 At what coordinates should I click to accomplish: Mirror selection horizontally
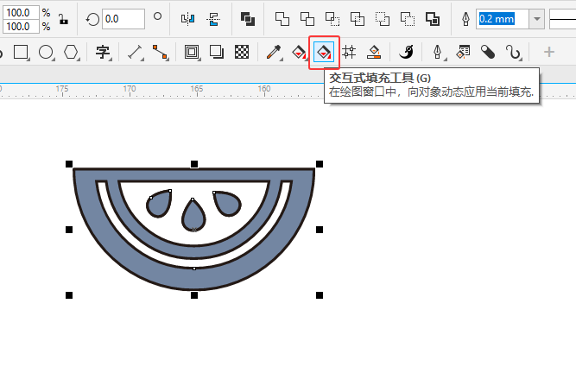(187, 18)
